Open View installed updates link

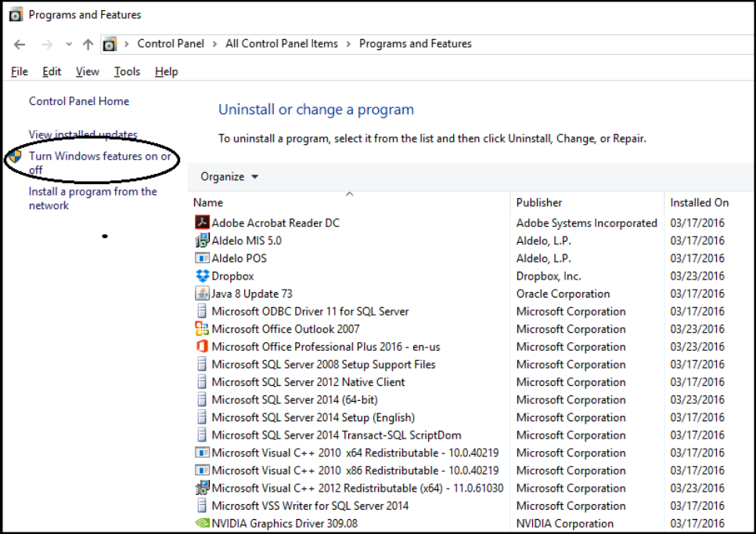point(83,135)
